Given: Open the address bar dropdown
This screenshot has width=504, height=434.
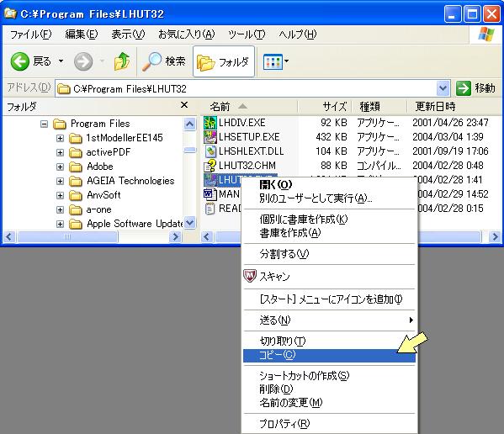Looking at the screenshot, I should point(443,88).
